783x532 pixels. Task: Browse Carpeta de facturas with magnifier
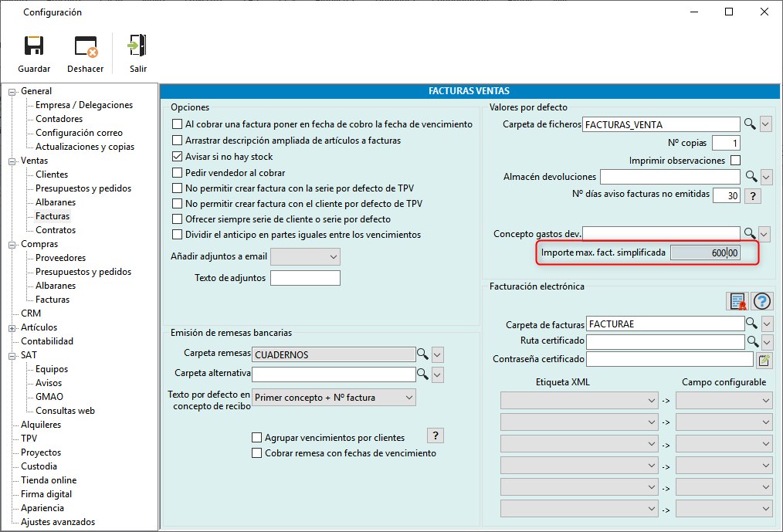click(751, 324)
